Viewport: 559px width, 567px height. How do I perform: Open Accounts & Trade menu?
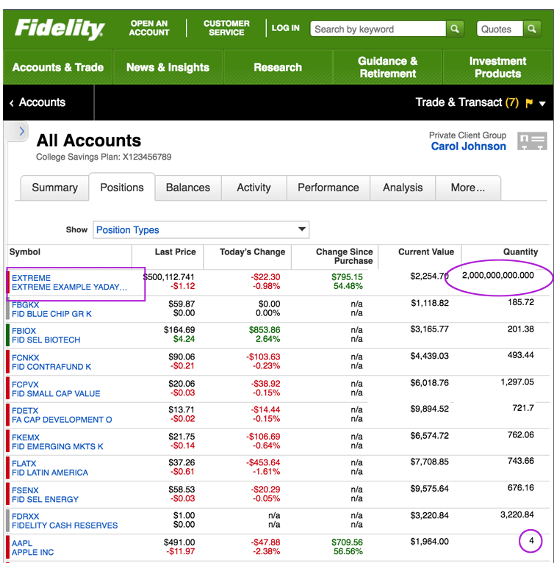point(58,67)
